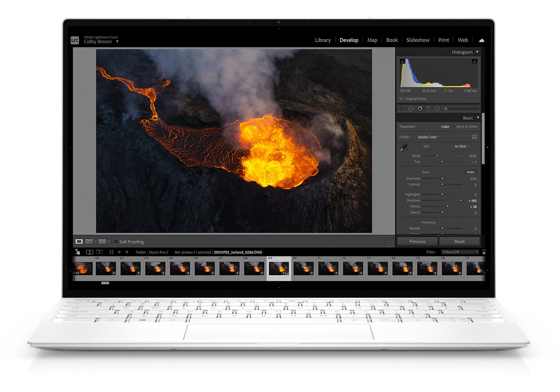The image size is (560, 392).
Task: Switch to the Library module
Action: tap(323, 40)
